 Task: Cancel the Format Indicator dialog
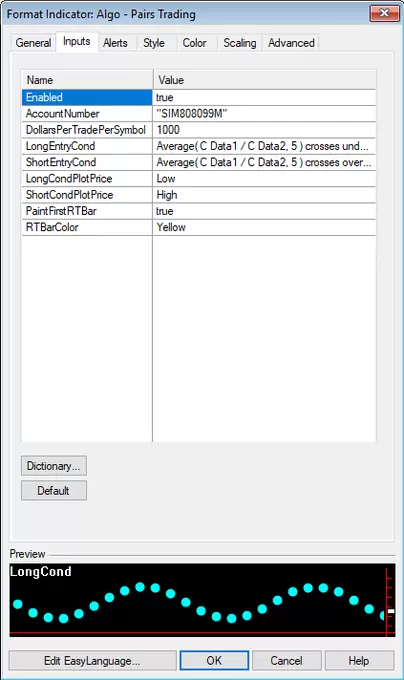(x=287, y=660)
